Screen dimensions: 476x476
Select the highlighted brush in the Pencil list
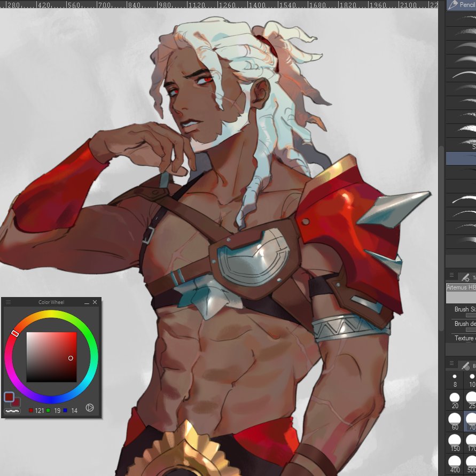tap(461, 159)
